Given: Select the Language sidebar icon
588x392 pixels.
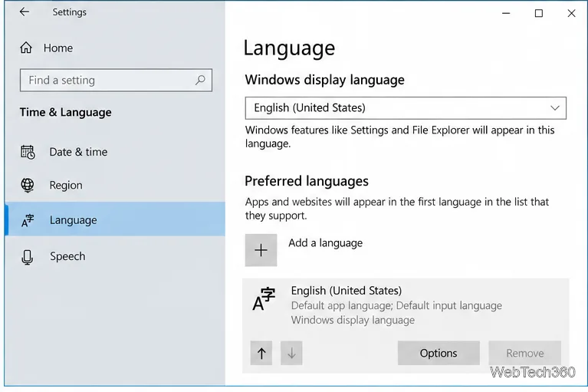Looking at the screenshot, I should pyautogui.click(x=28, y=220).
